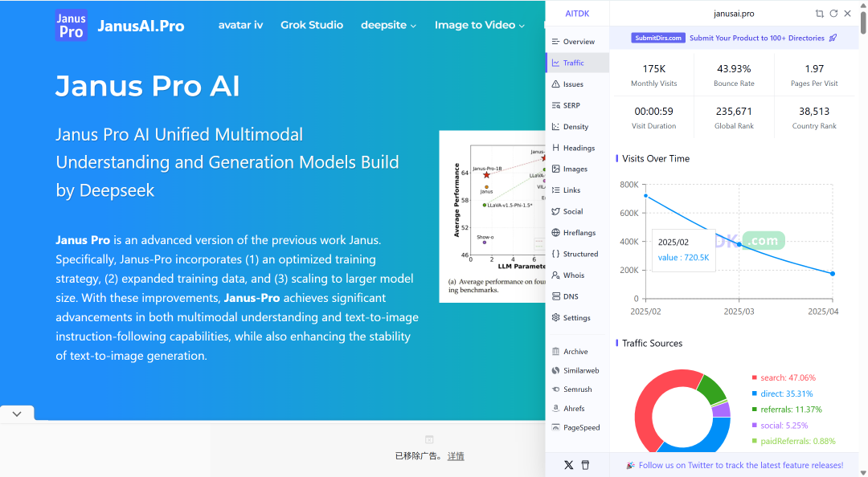Click the 2025/02 data point on chart
868x477 pixels.
[x=646, y=196]
